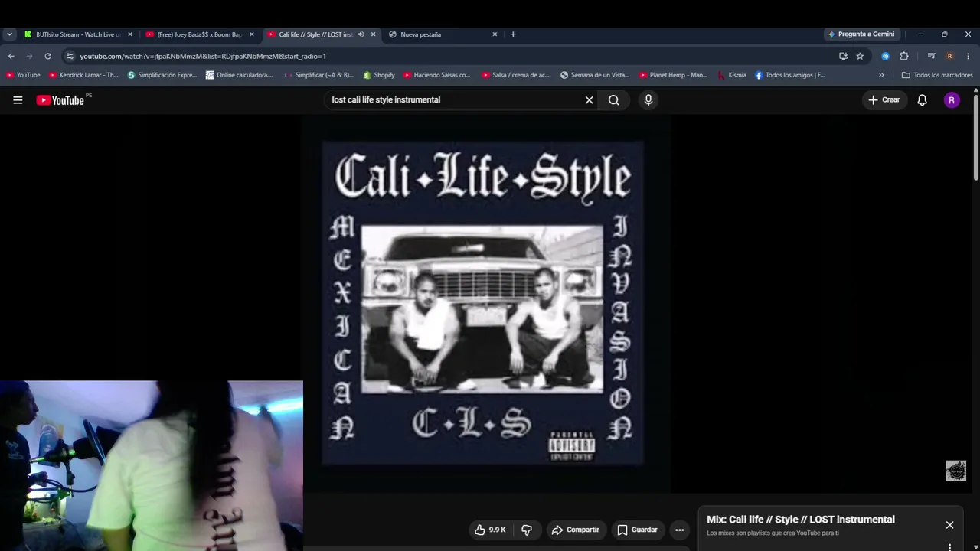The image size is (980, 551).
Task: Click the browser address bar URL
Action: coord(203,56)
